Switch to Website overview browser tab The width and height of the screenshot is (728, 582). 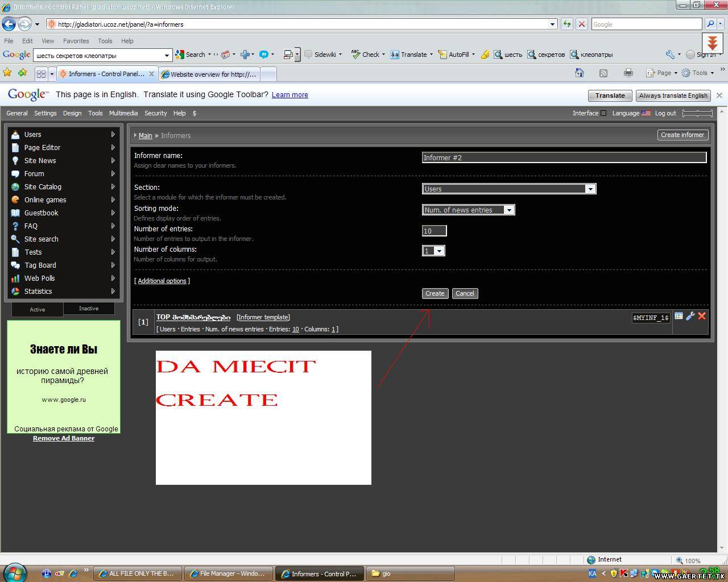210,74
